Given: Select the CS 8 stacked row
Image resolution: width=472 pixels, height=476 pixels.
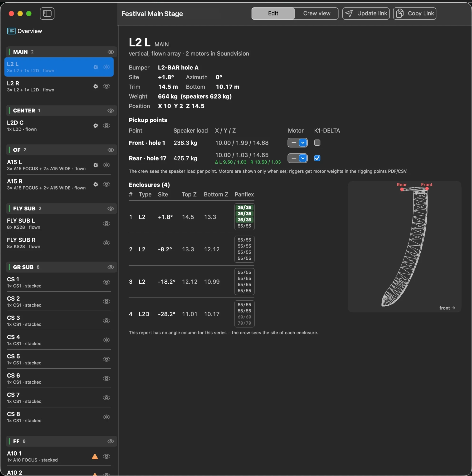Looking at the screenshot, I should 59,417.
